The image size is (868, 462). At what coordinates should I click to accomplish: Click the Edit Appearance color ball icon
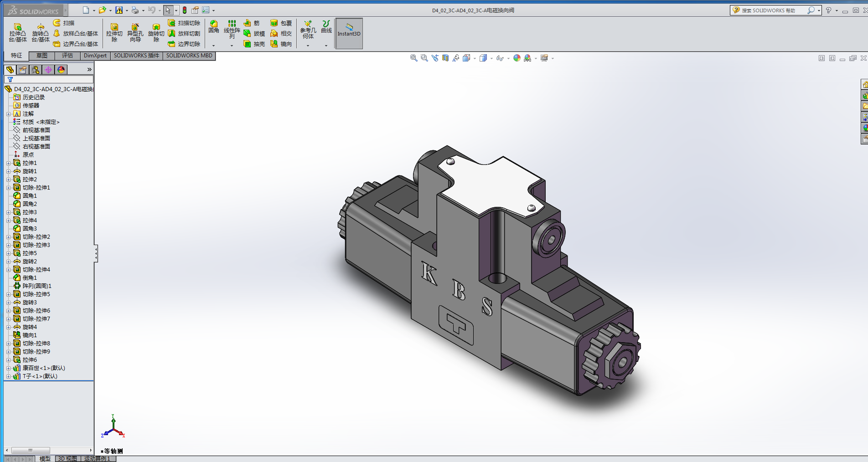point(517,58)
